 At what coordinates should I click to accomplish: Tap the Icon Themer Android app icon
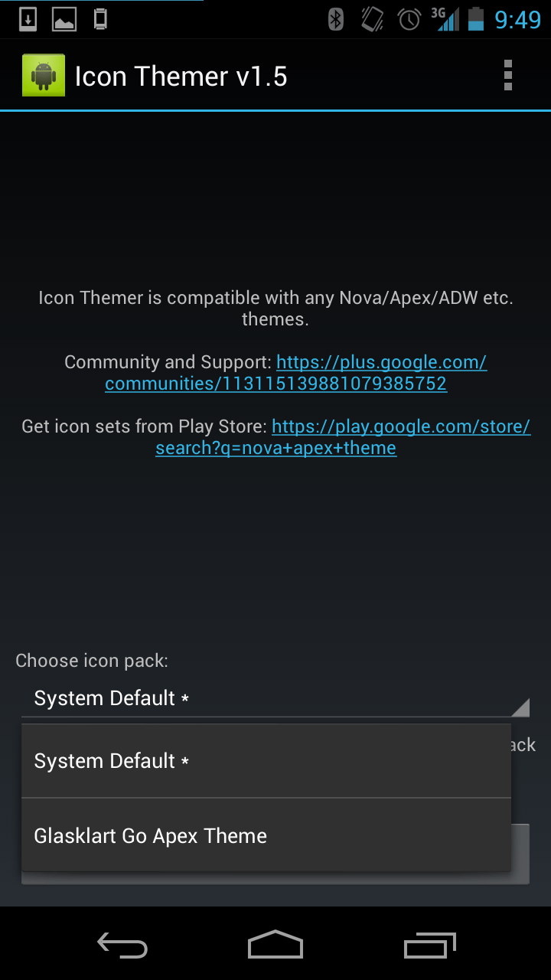[x=44, y=75]
